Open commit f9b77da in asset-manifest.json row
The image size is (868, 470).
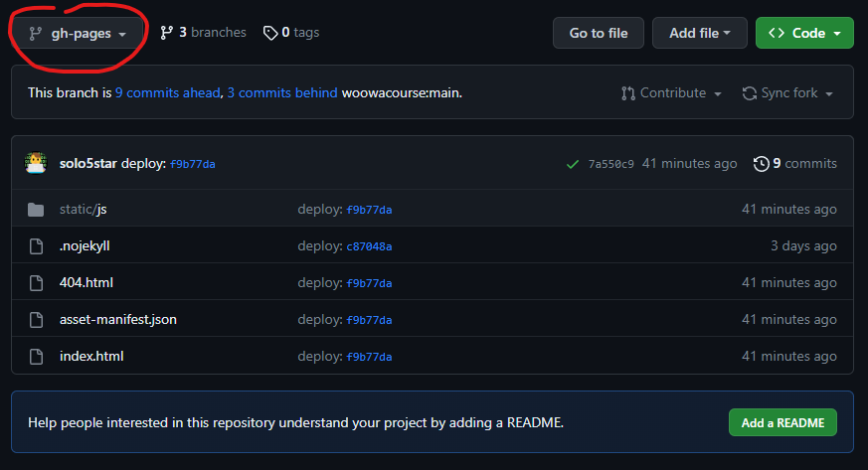coord(369,320)
